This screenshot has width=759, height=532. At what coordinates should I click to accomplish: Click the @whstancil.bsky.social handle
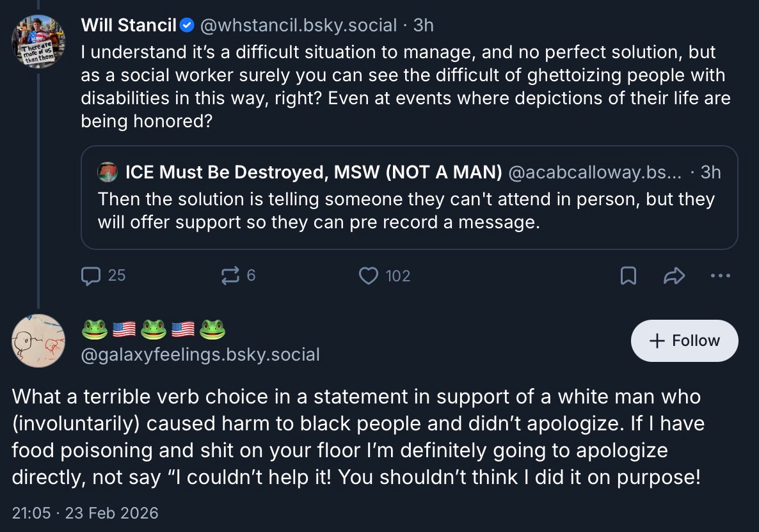pos(298,26)
